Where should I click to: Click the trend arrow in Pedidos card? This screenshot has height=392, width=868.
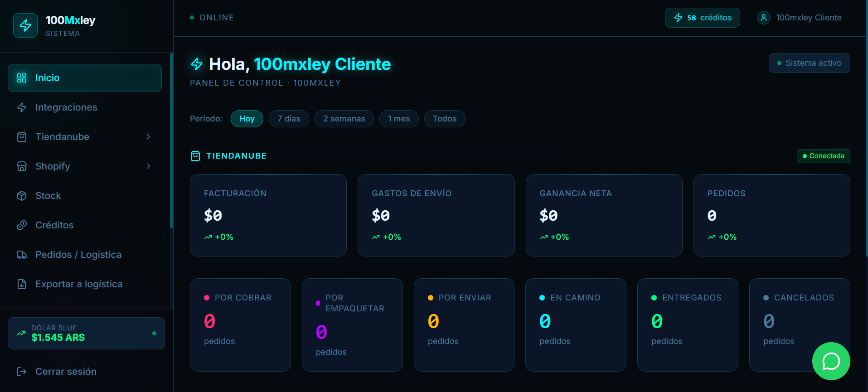click(x=712, y=237)
